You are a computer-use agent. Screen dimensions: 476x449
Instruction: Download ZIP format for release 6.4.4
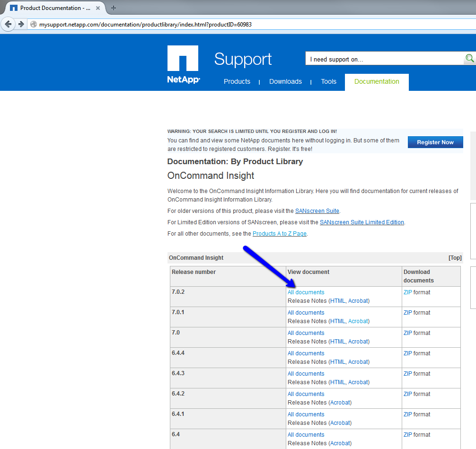click(x=408, y=353)
